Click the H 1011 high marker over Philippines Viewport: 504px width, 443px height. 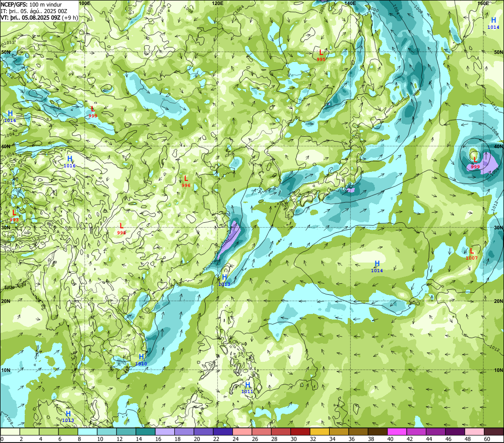click(247, 388)
